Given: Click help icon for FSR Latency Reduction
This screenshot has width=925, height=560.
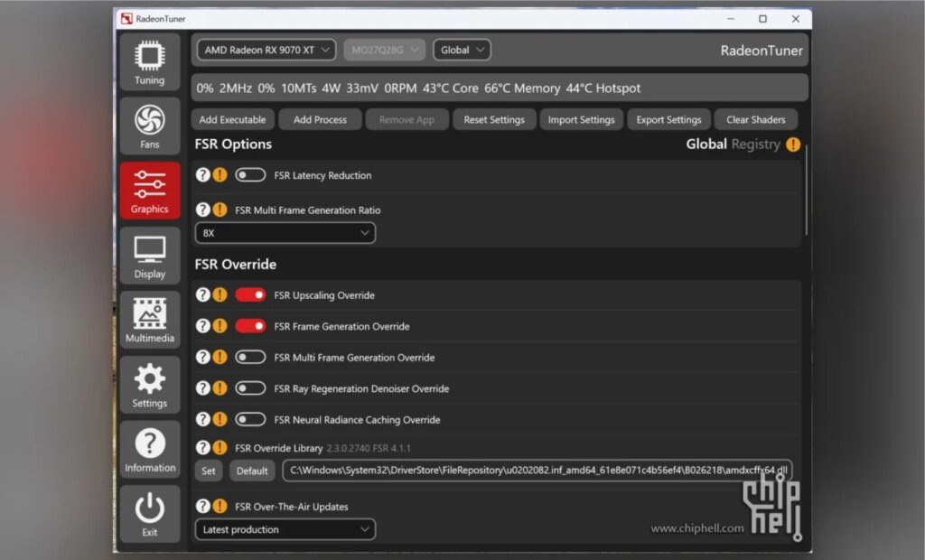Looking at the screenshot, I should (203, 175).
